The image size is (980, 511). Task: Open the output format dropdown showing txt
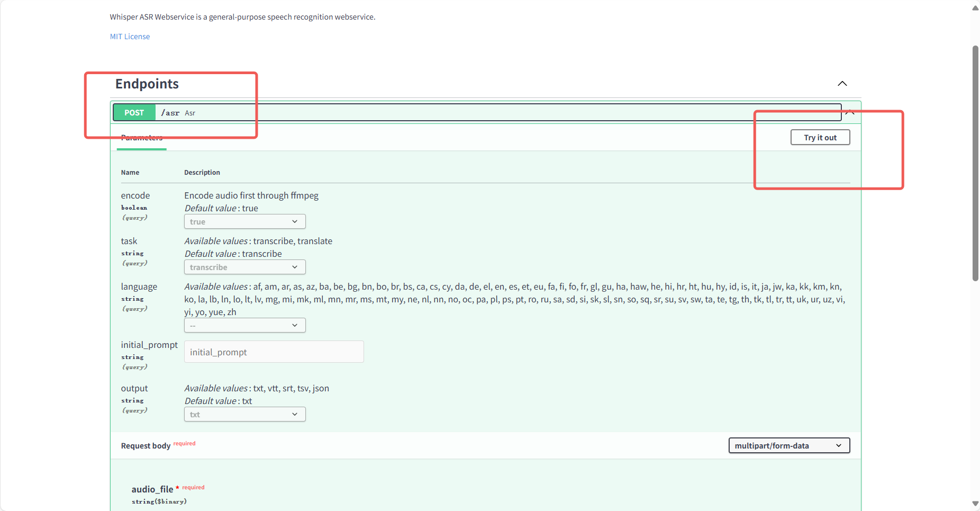(244, 414)
